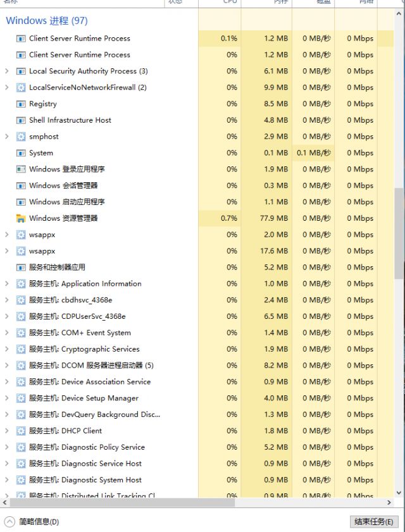Select the Windows 资源管理器 folder icon

coord(21,218)
